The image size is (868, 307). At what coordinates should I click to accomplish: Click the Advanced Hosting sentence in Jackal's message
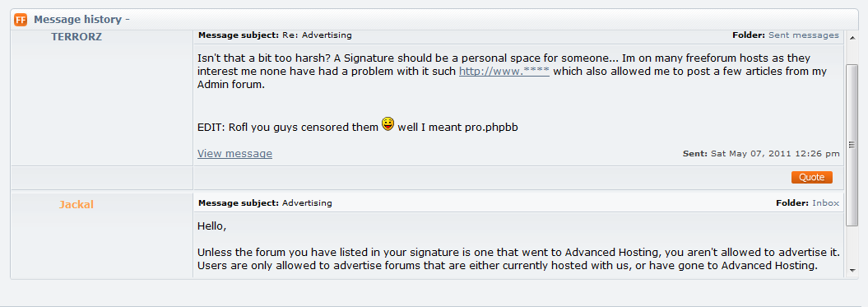coord(518,252)
